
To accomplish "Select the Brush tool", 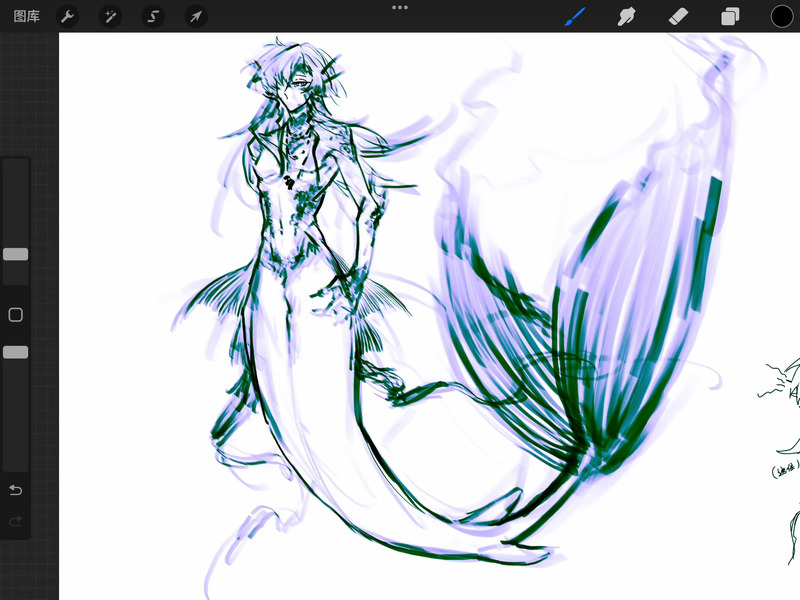I will (576, 16).
